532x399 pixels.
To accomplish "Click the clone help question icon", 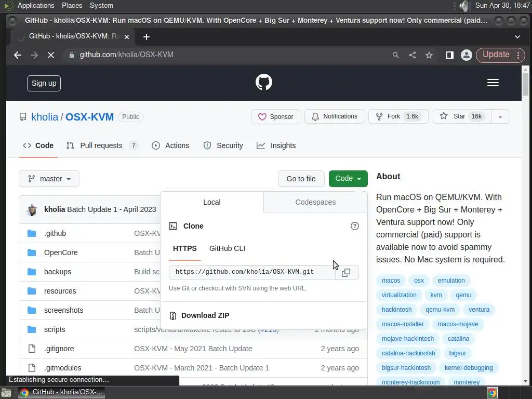I will [354, 226].
